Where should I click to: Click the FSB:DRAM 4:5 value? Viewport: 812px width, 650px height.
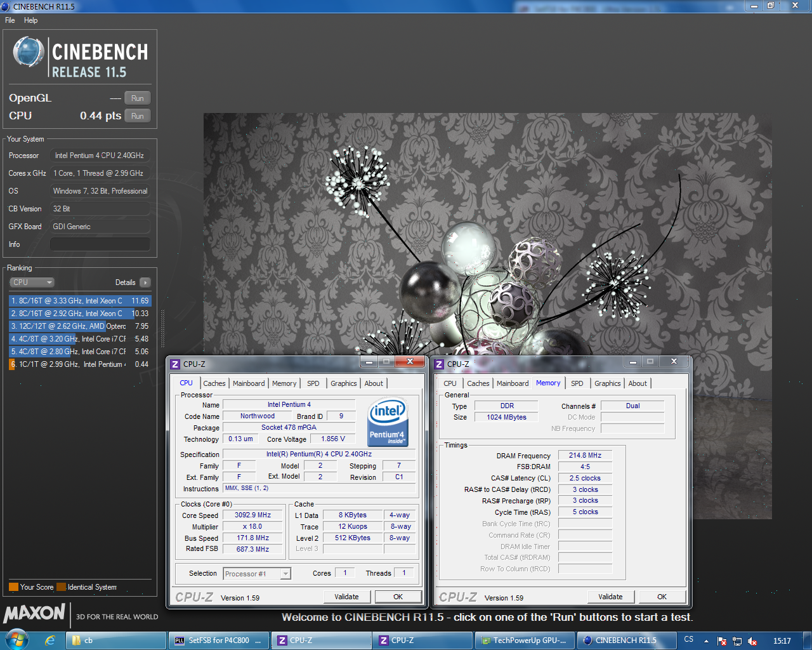[585, 467]
